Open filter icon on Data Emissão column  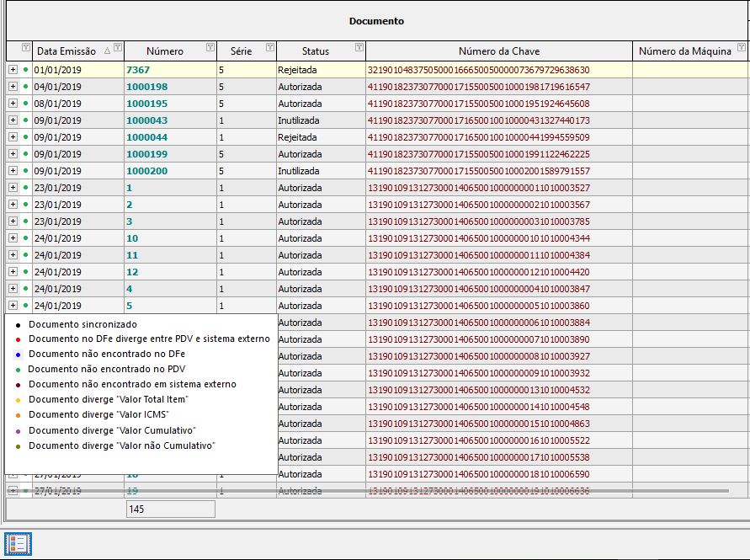[x=118, y=47]
